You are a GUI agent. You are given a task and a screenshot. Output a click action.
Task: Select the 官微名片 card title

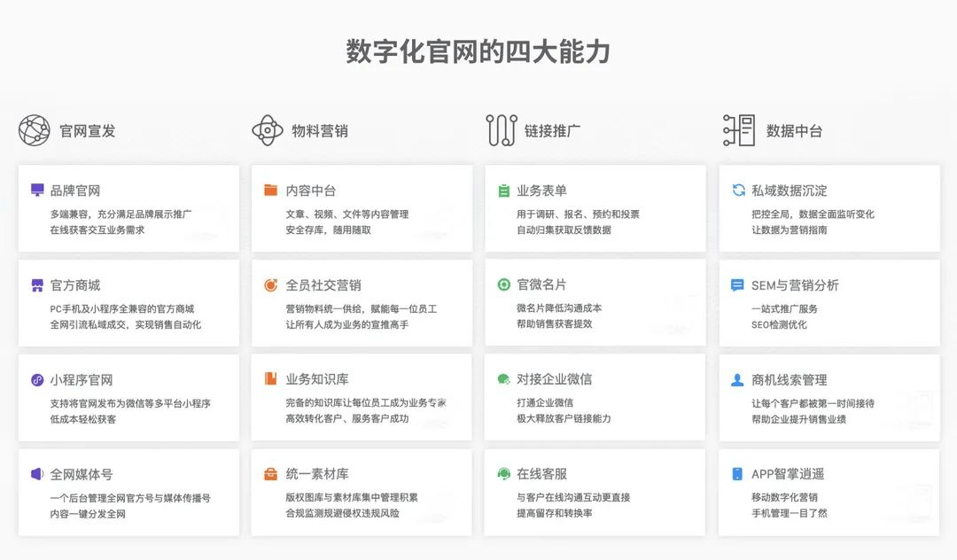tap(541, 284)
